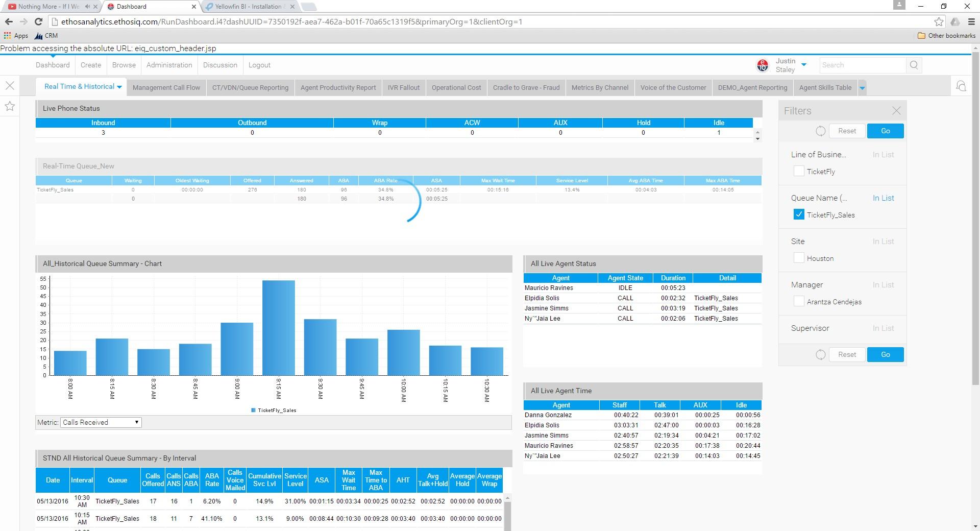Open the Browse menu
Screen dimensions: 980x531
[x=124, y=65]
